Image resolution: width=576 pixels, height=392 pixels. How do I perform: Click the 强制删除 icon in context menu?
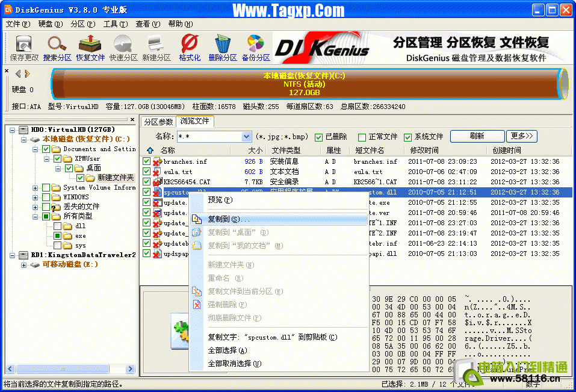(x=197, y=305)
